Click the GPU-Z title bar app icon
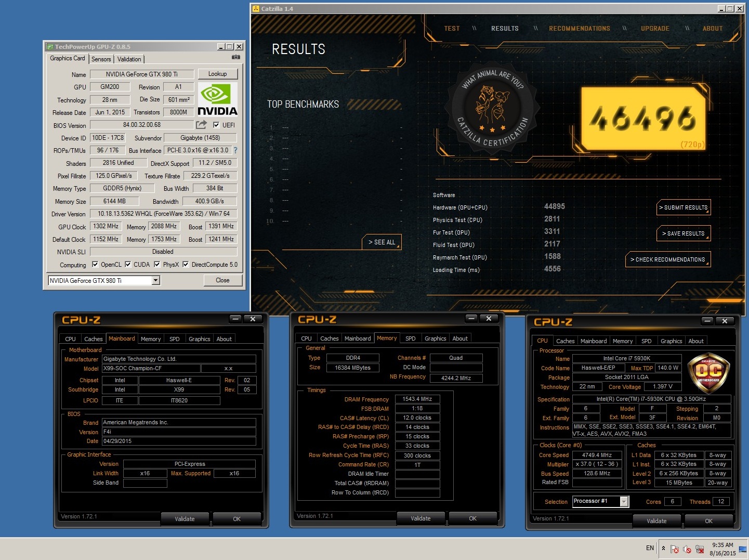749x560 pixels. (x=49, y=47)
